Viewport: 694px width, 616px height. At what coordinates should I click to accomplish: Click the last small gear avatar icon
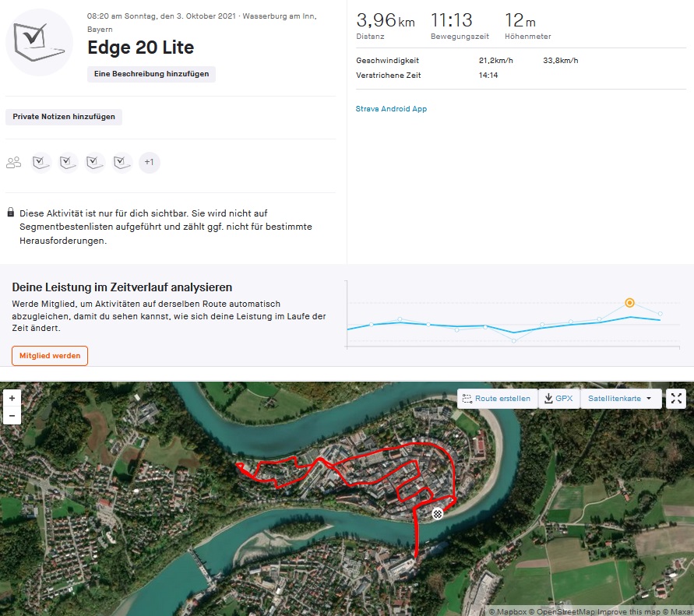[x=122, y=163]
